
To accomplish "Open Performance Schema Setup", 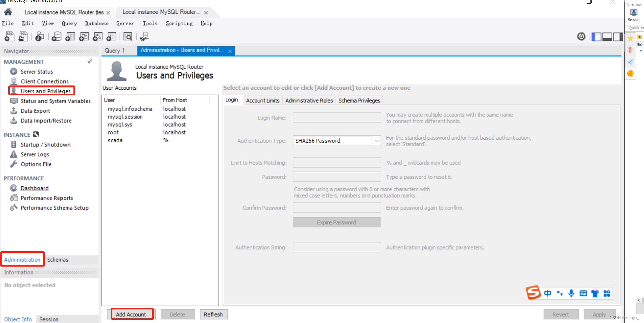I will (x=55, y=208).
